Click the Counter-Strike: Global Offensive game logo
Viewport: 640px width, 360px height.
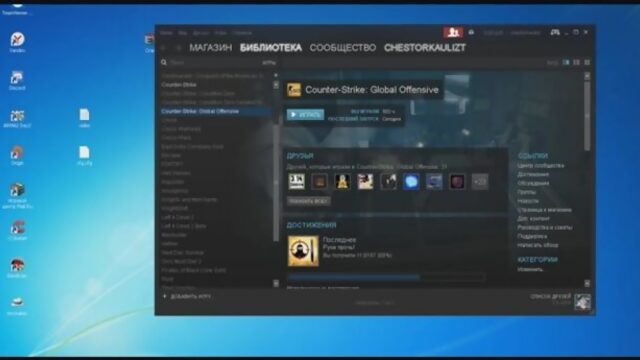tap(294, 90)
